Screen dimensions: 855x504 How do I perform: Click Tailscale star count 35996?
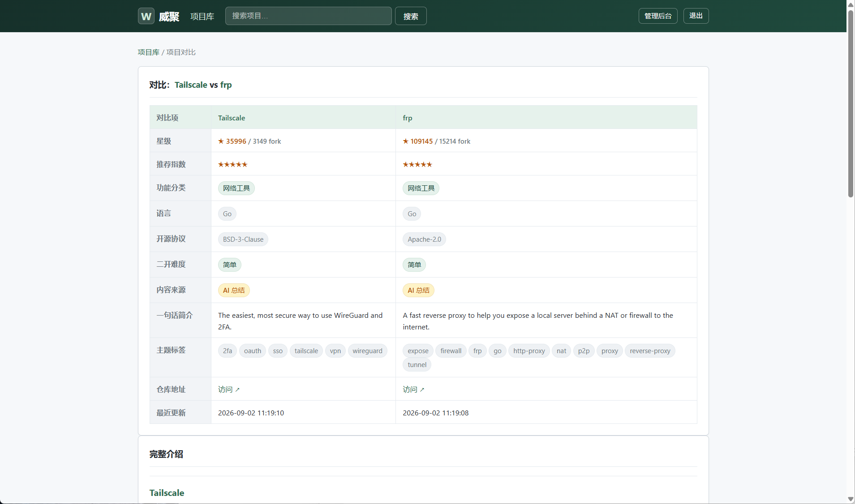(232, 141)
